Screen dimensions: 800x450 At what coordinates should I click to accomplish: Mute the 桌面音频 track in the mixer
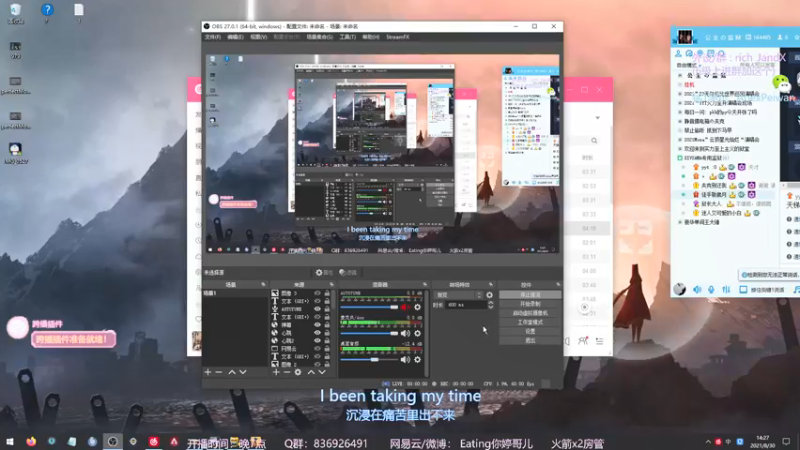point(405,360)
